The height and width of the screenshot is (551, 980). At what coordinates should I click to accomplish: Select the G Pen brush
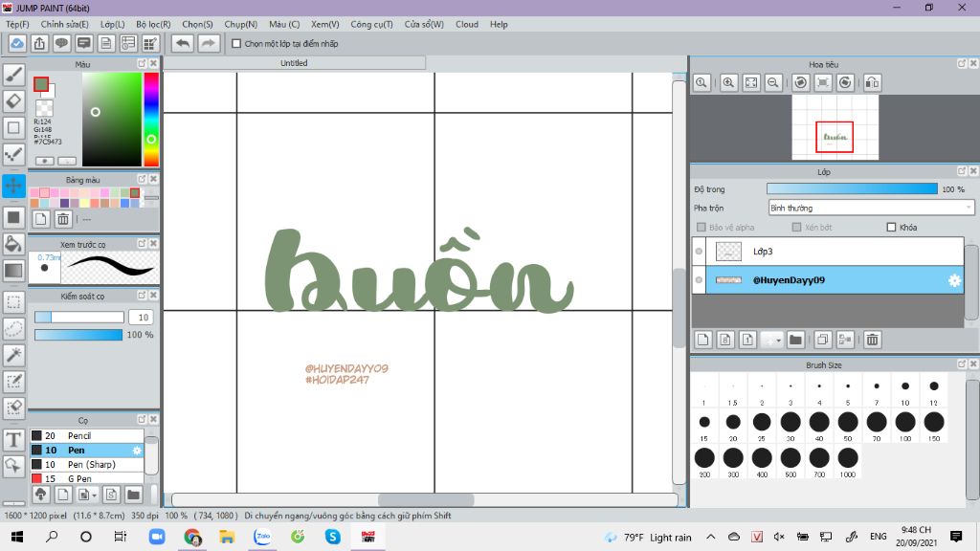87,478
